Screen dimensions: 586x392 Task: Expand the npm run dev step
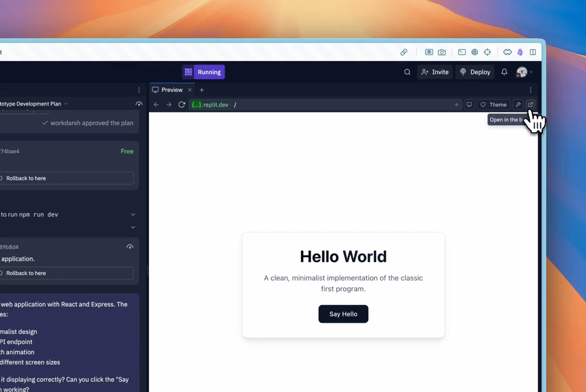pos(133,215)
